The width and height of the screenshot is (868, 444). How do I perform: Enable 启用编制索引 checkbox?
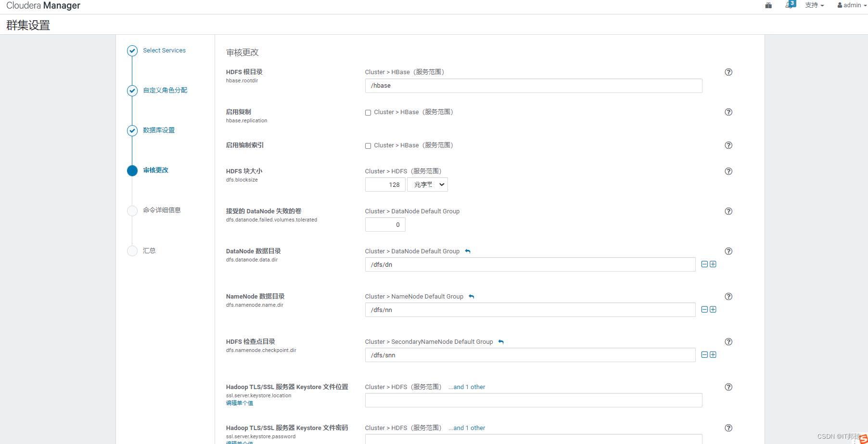pos(368,146)
